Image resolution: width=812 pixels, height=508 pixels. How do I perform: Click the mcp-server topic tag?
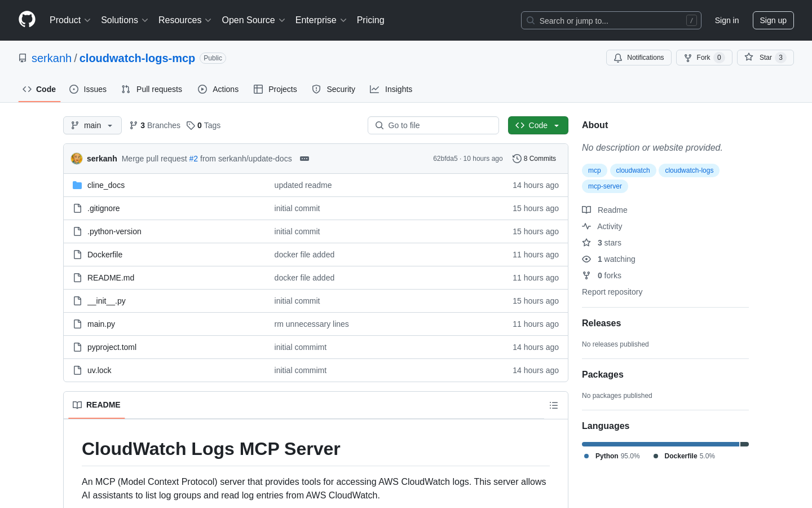pos(605,186)
